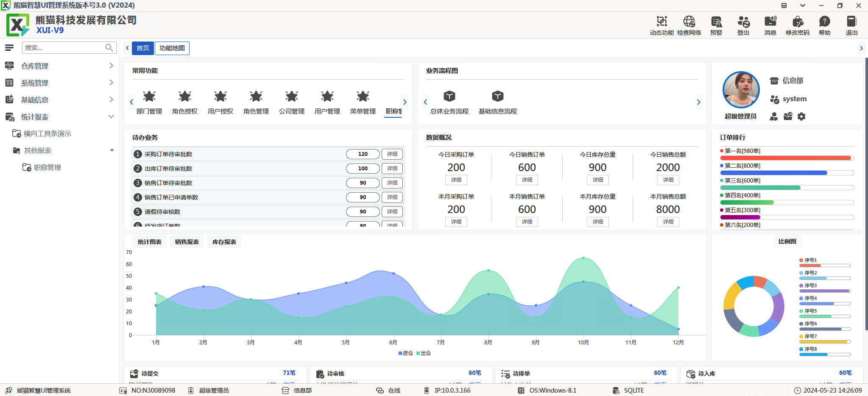868x396 pixels.
Task: Click the 序号3 purple legend bar
Action: click(825, 291)
